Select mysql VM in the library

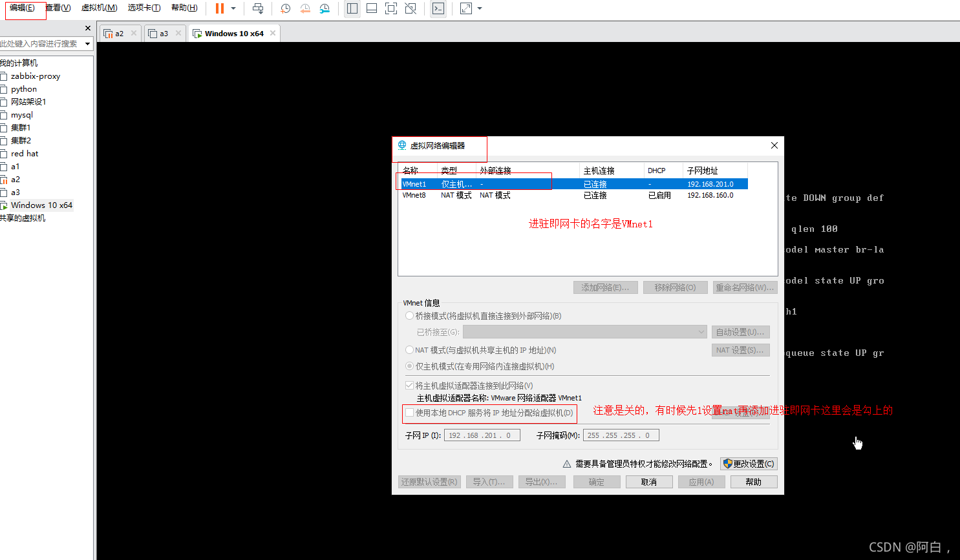click(x=22, y=115)
